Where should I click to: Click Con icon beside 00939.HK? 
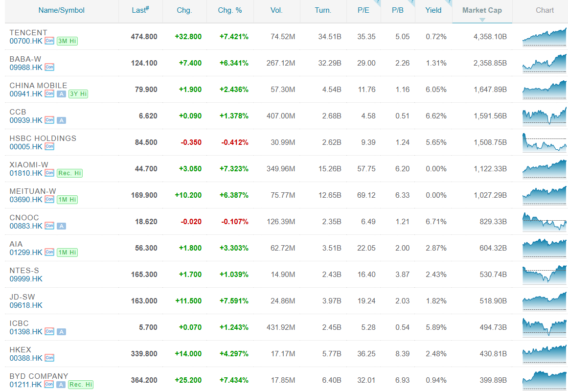coord(49,120)
